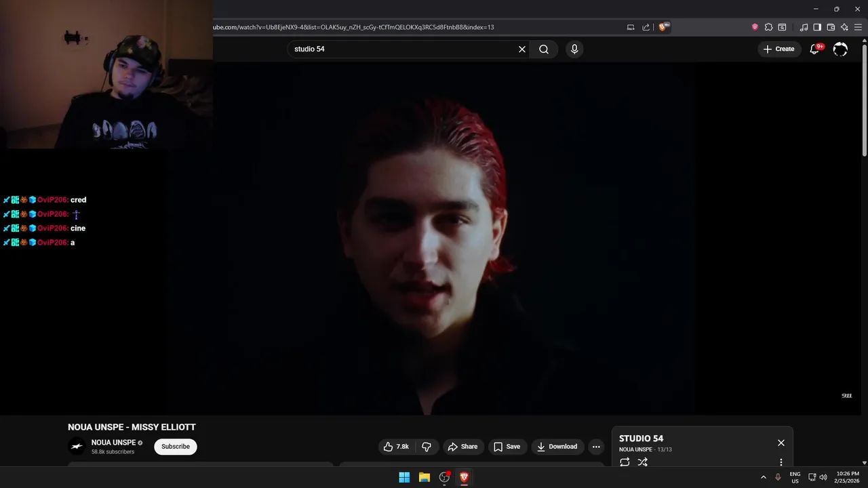
Task: Open the tray volume speaker icon
Action: [x=823, y=477]
